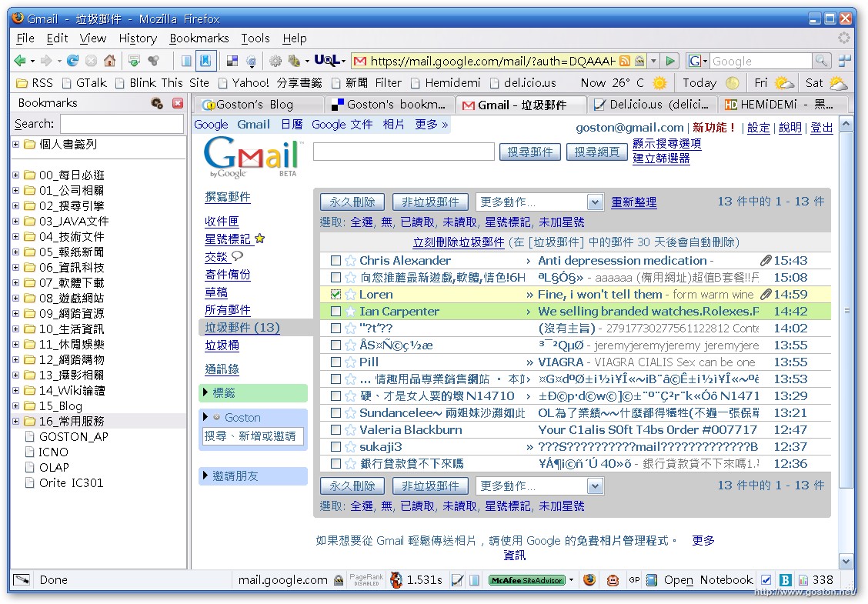Tick the checkbox for 銀行貸款貸不下來嗎 email
Viewport: 868px width, 604px height.
click(x=336, y=464)
